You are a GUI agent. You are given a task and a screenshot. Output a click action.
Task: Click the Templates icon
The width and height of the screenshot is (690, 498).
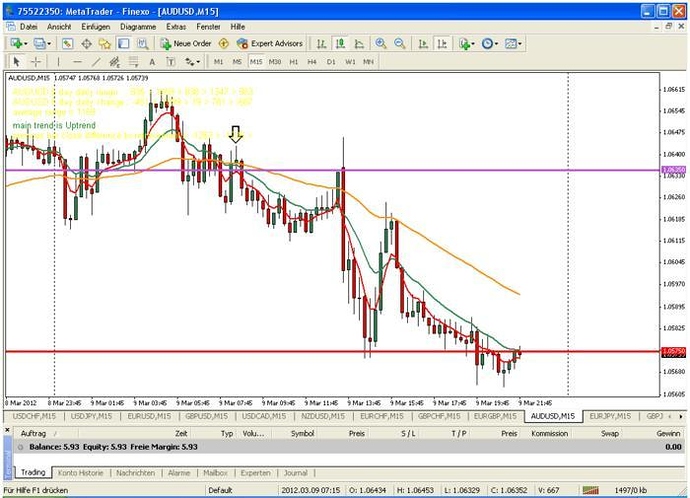510,44
